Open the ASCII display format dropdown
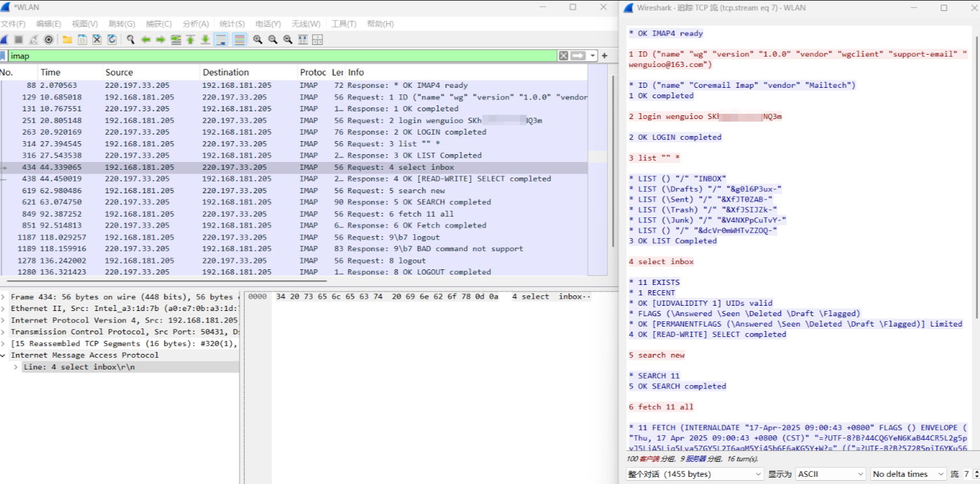 830,474
